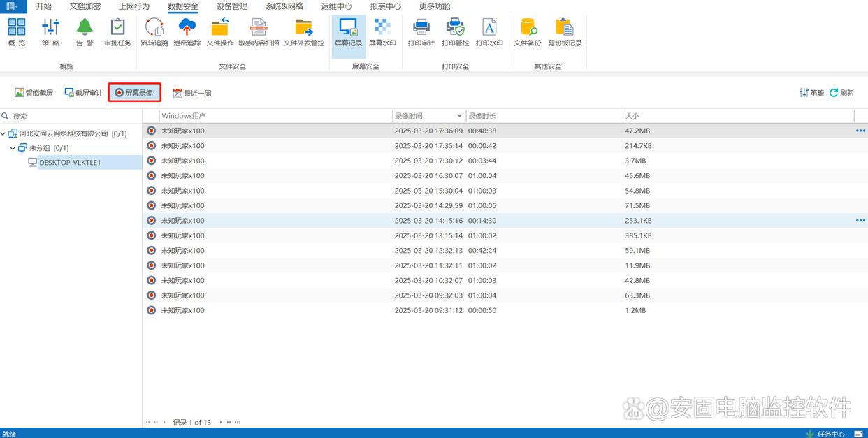Collapse the 未分组 group node
The image size is (868, 438).
pos(13,148)
